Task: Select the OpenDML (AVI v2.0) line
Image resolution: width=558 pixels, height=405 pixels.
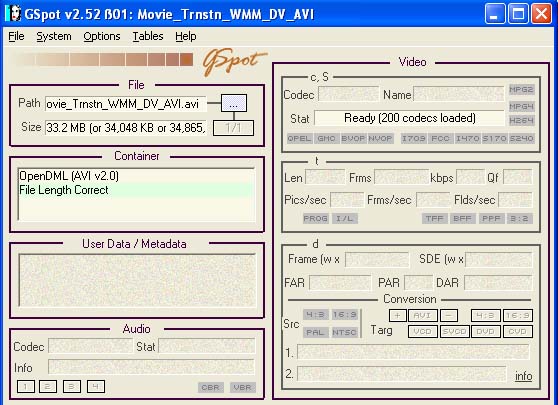Action: 136,176
